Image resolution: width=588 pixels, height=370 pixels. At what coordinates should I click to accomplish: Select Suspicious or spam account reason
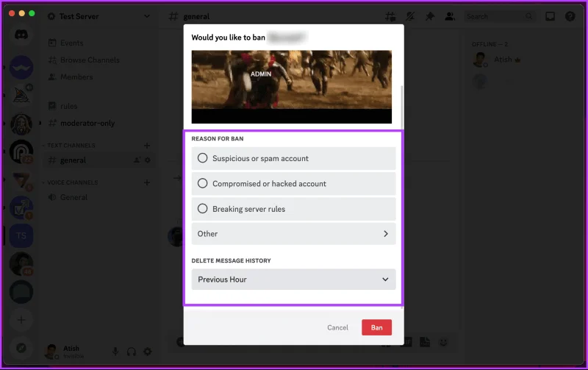[x=293, y=158]
